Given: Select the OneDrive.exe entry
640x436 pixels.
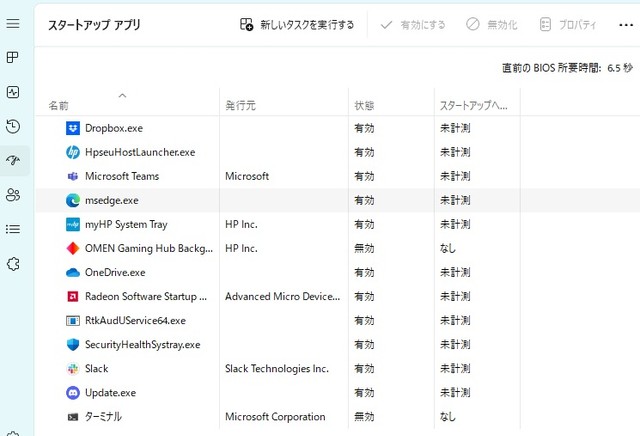Looking at the screenshot, I should (115, 272).
